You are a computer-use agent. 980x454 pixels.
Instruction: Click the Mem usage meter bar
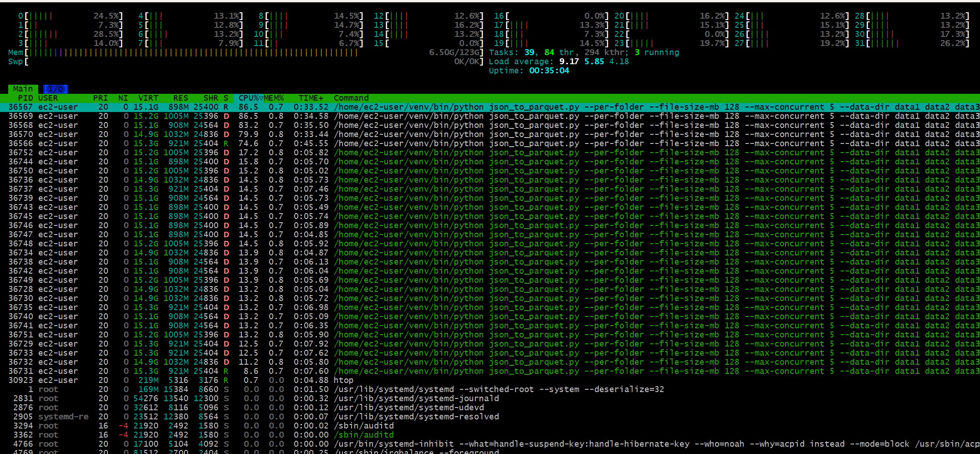(246, 52)
